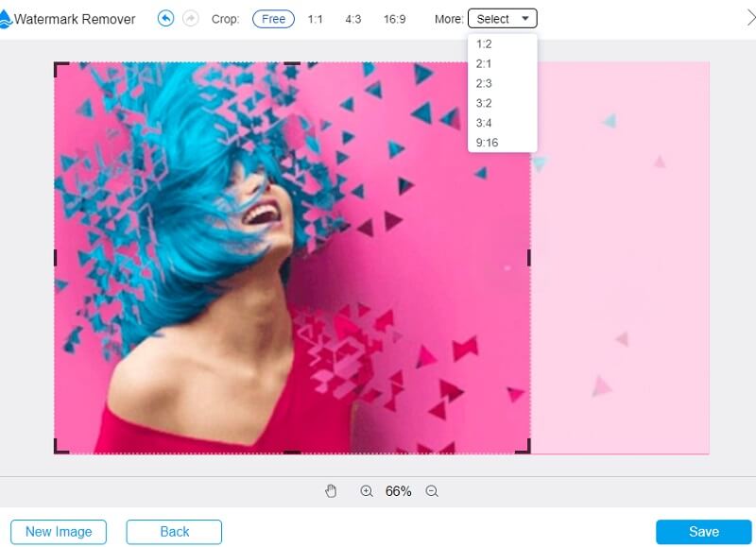Select the 9:16 ratio option
The height and width of the screenshot is (547, 756).
pos(487,142)
